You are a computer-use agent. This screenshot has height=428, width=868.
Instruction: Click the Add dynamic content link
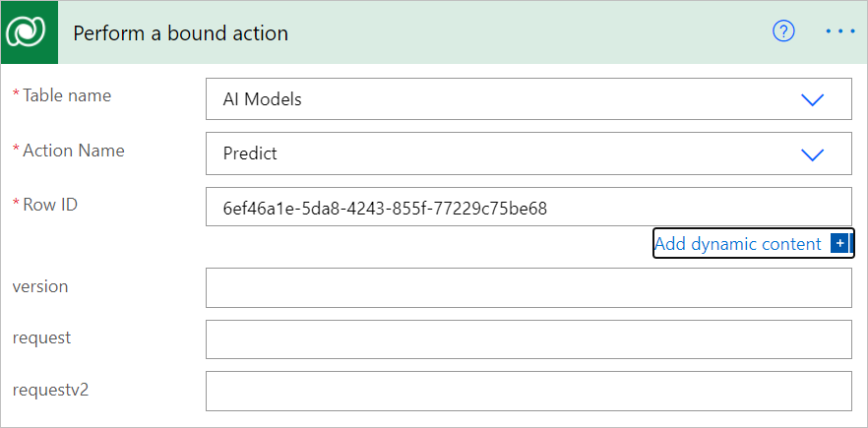(738, 244)
